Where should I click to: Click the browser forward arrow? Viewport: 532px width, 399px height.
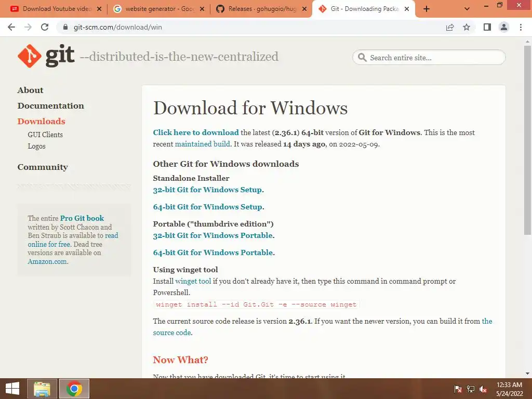[x=28, y=27]
